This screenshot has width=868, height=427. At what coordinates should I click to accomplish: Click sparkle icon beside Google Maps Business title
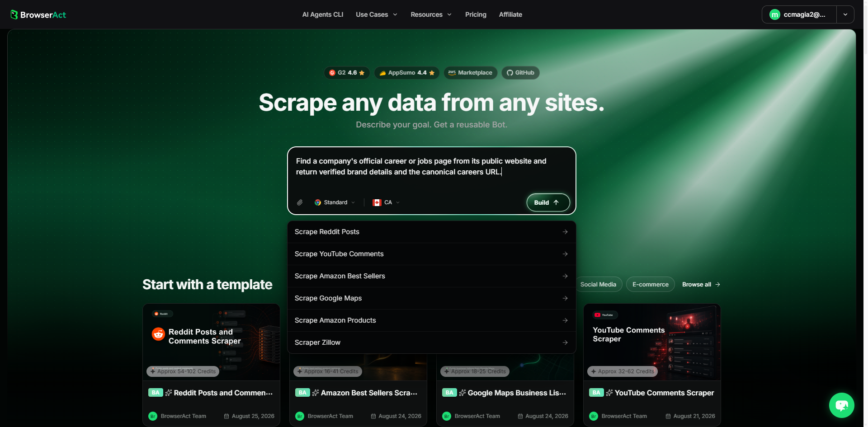462,393
